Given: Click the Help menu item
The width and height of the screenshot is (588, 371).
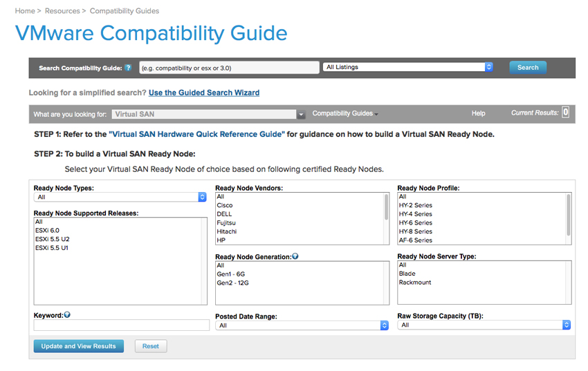Looking at the screenshot, I should pos(478,113).
